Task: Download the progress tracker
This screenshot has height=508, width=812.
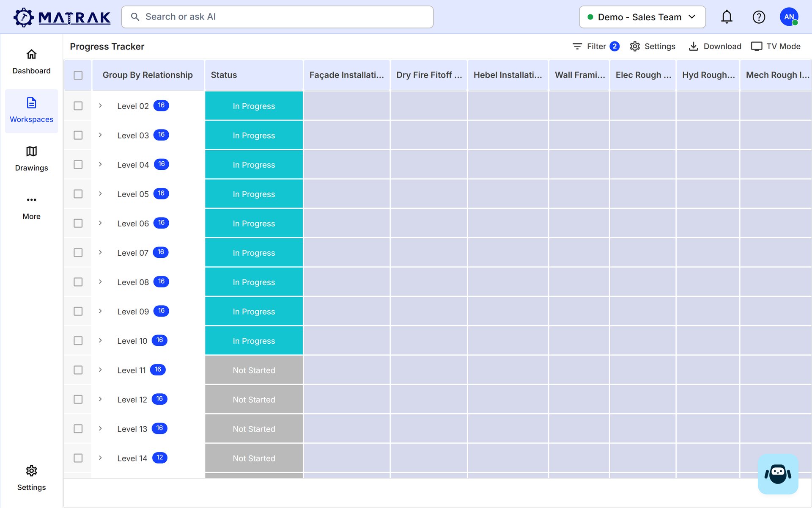Action: coord(715,46)
